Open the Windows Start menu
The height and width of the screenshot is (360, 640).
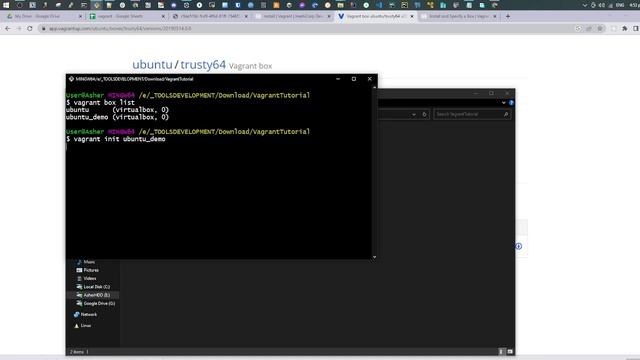6,5
